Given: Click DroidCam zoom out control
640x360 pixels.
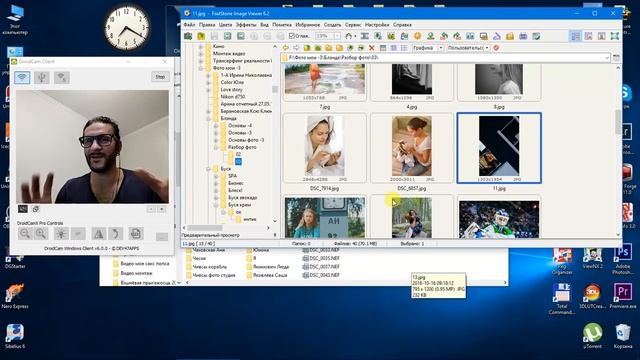Looking at the screenshot, I should point(25,234).
